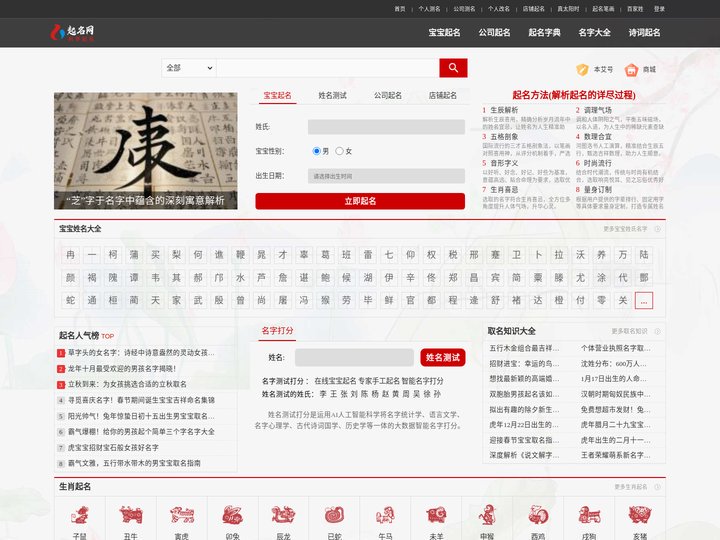Select the 丑牛 ox zodiac icon

[x=130, y=515]
